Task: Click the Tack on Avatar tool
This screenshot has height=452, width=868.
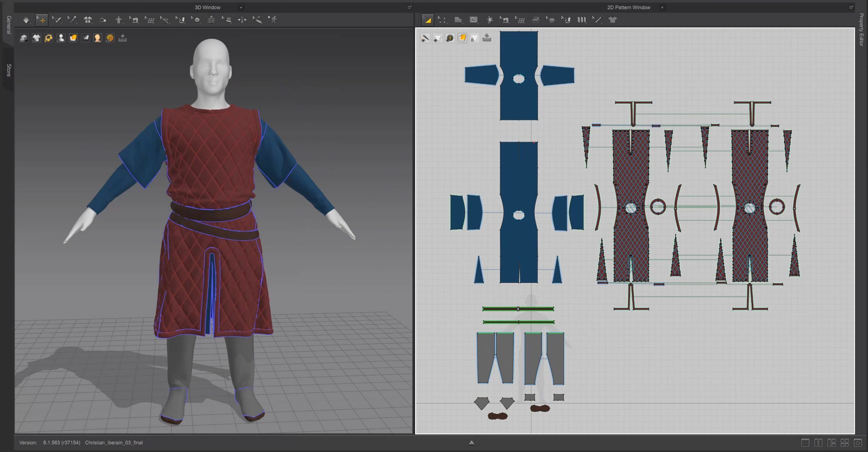Action: pyautogui.click(x=242, y=20)
